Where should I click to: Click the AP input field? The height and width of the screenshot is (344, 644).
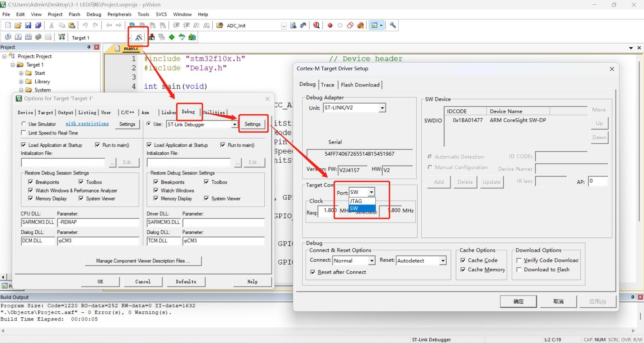click(598, 181)
